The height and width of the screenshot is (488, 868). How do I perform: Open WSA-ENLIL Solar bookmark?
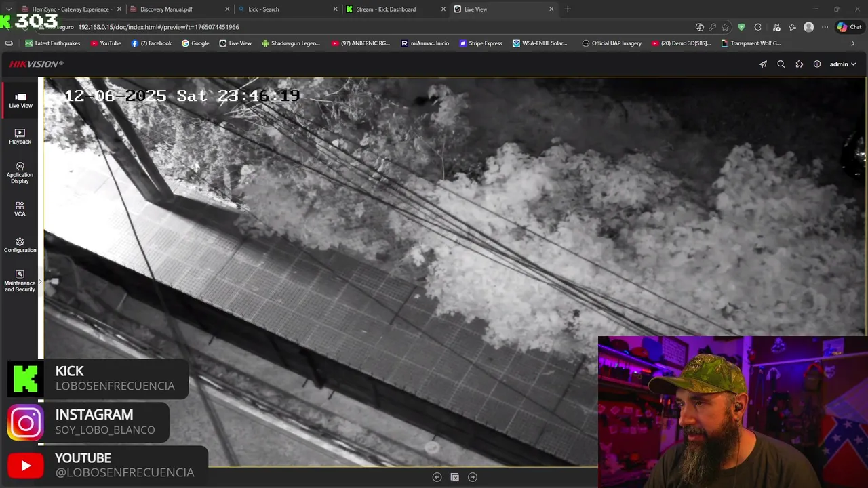(540, 43)
